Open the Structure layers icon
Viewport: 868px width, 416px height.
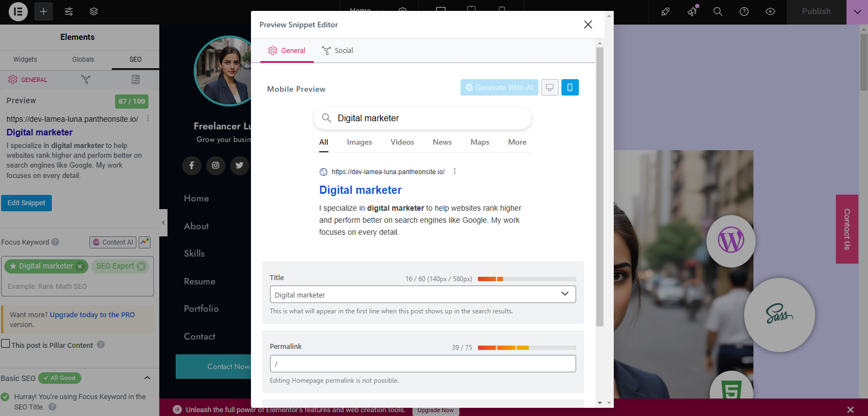pos(94,11)
